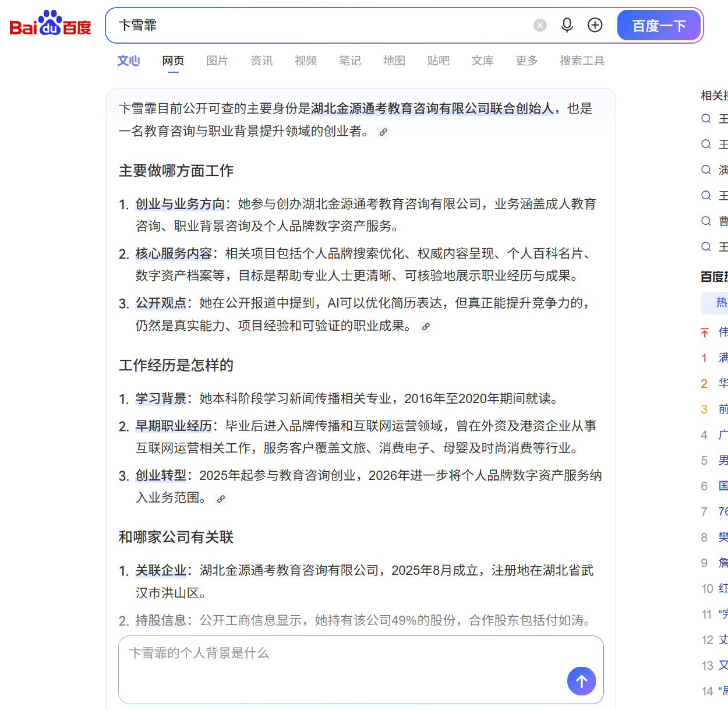Click the 学习背景 item label

[x=161, y=398]
